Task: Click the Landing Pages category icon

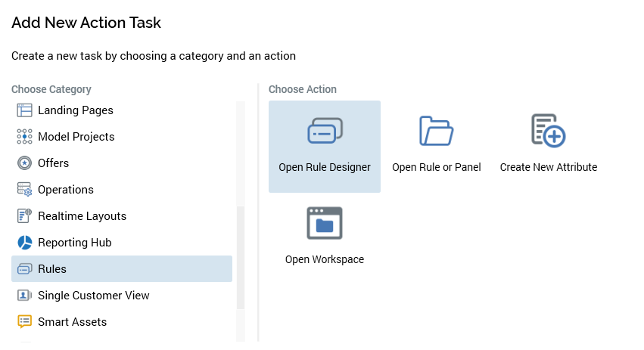Action: click(x=24, y=110)
